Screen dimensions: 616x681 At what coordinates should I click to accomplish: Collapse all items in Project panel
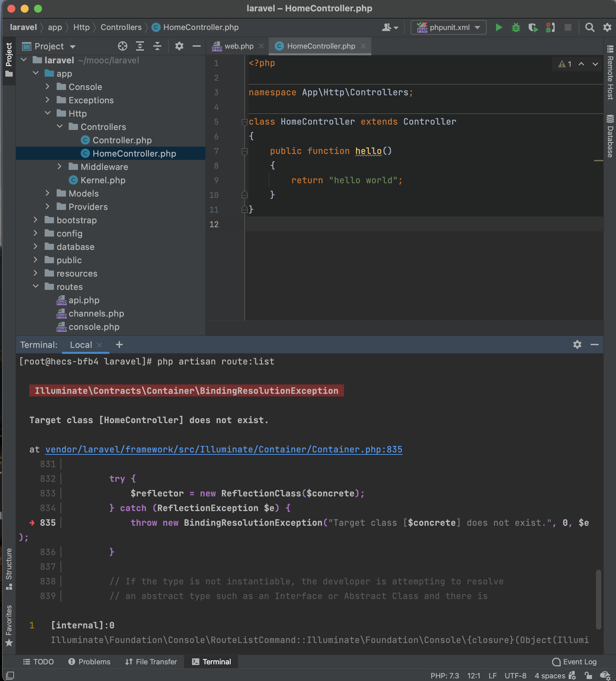[x=157, y=46]
